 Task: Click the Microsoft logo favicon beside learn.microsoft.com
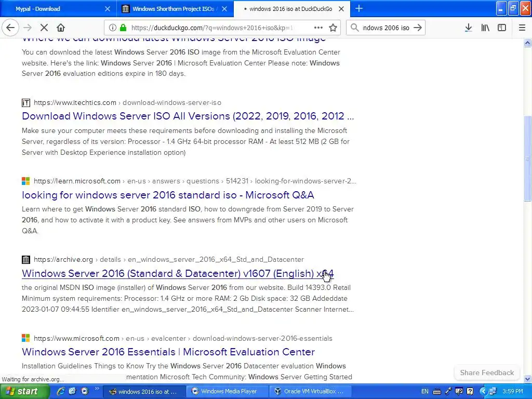(26, 181)
